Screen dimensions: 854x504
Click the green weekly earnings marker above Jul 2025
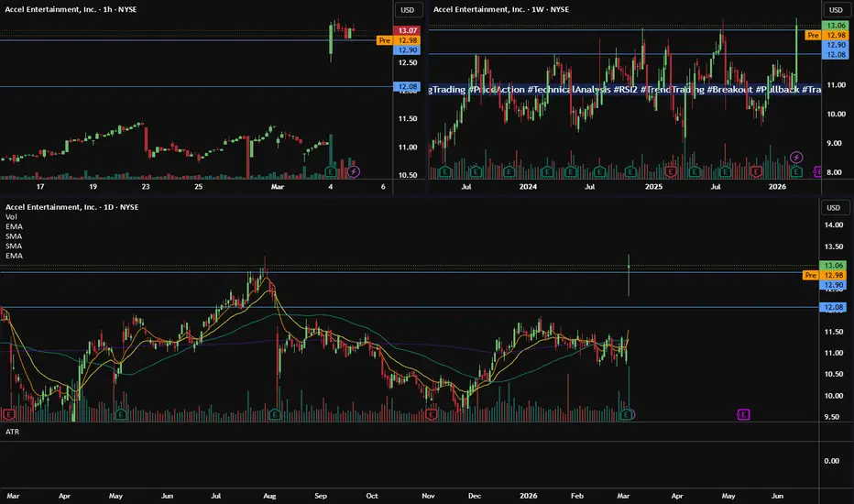pos(725,171)
